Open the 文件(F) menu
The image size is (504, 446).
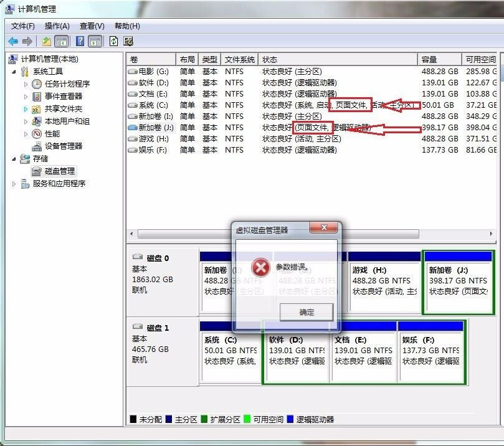[x=23, y=26]
